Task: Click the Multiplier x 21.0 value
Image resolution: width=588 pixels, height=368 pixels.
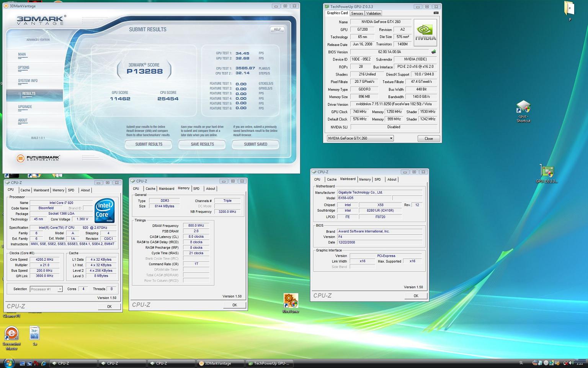Action: tap(45, 265)
